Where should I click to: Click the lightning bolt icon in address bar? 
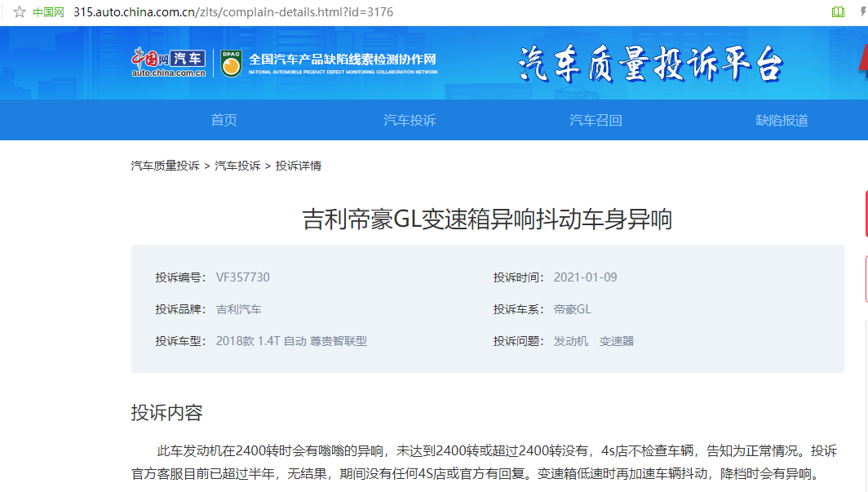tap(863, 11)
